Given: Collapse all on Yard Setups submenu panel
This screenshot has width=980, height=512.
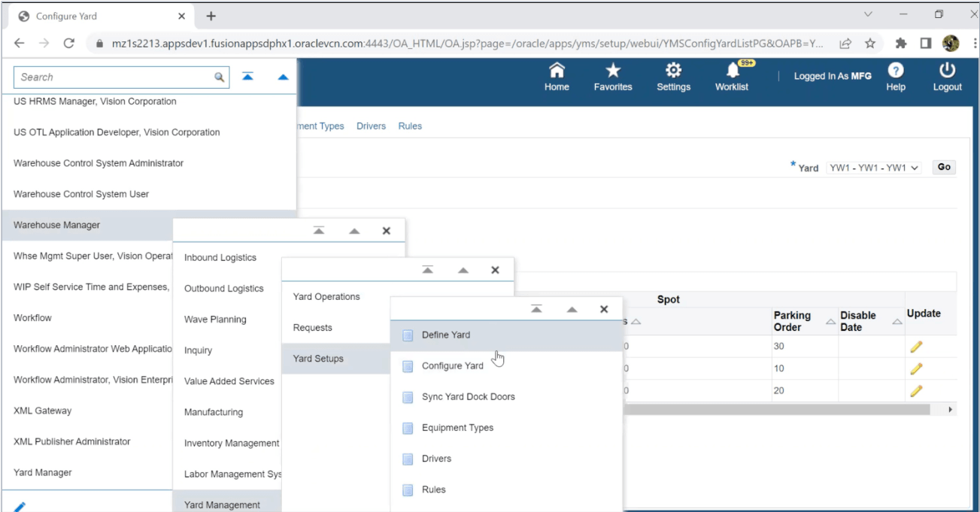Looking at the screenshot, I should click(536, 309).
